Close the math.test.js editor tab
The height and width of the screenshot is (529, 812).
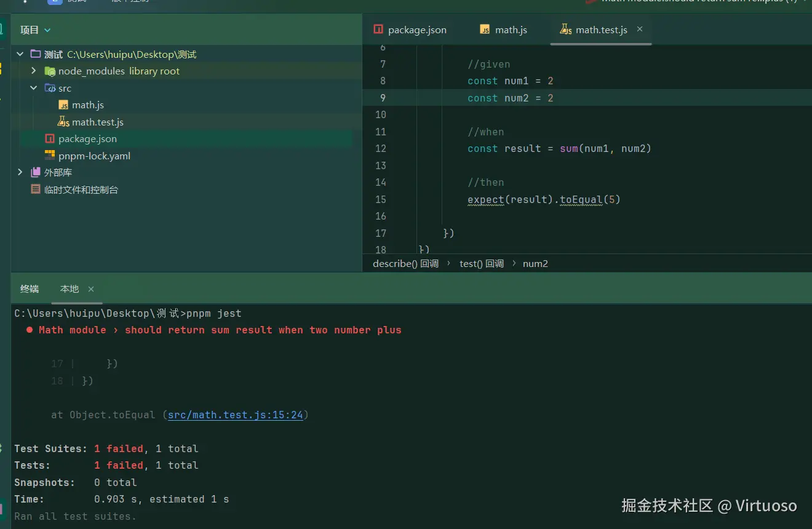[x=640, y=29]
